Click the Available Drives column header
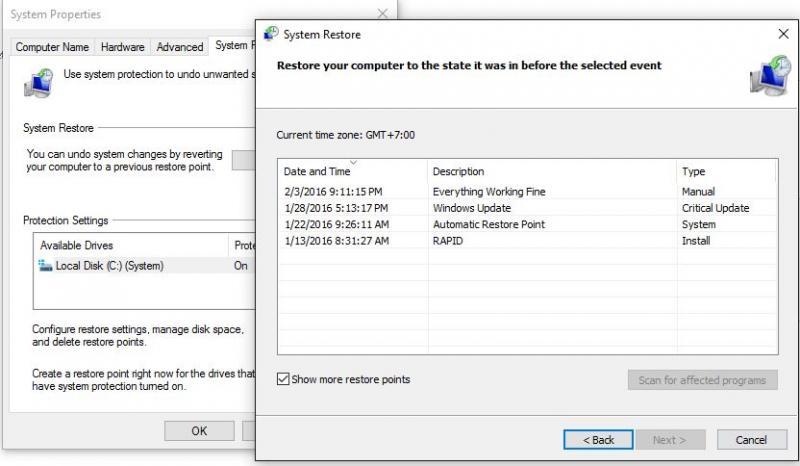This screenshot has height=466, width=800. tap(131, 246)
